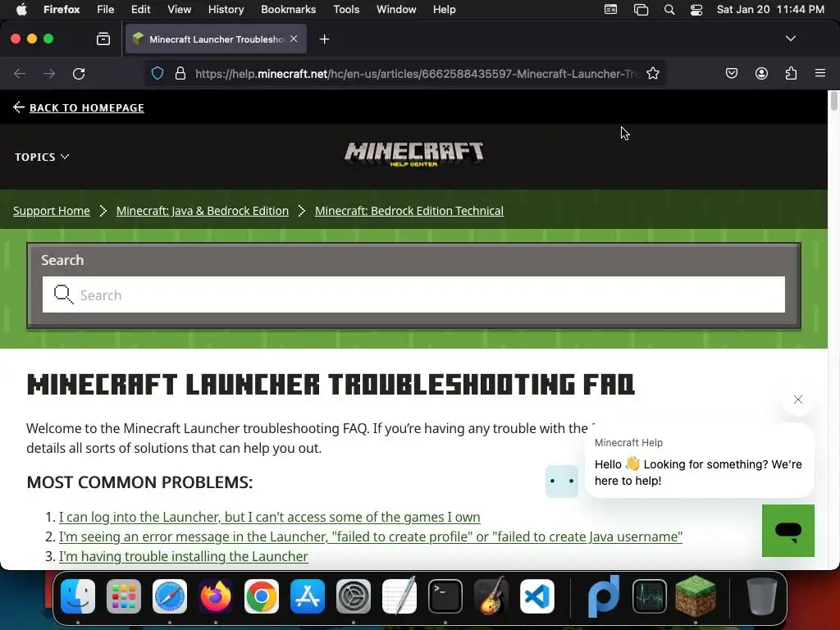Open a new browser tab

pos(324,39)
